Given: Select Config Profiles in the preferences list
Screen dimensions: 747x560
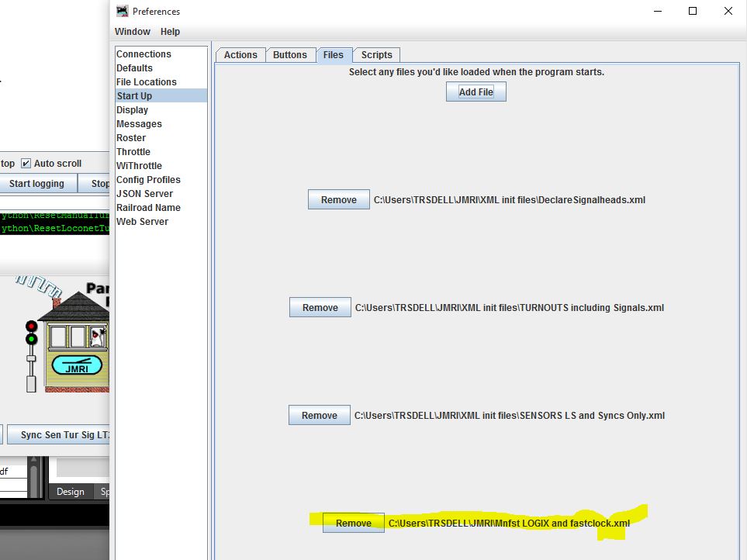Looking at the screenshot, I should [161, 179].
